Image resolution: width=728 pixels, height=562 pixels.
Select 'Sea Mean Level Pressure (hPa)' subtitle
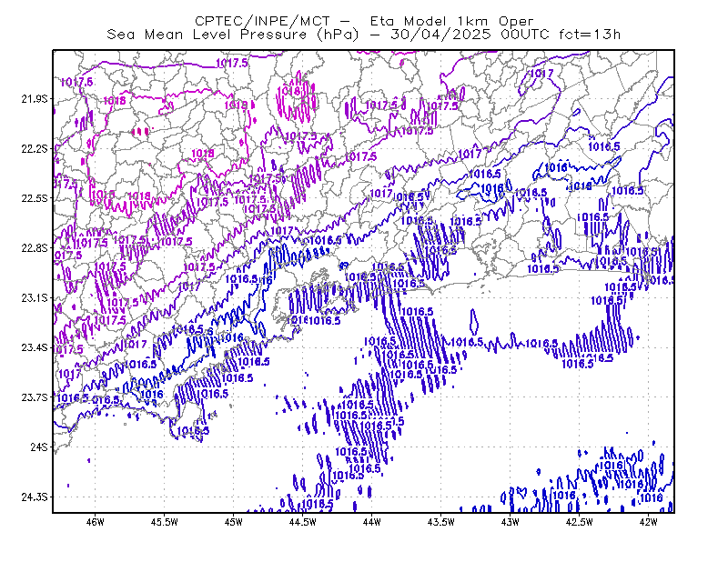point(233,35)
